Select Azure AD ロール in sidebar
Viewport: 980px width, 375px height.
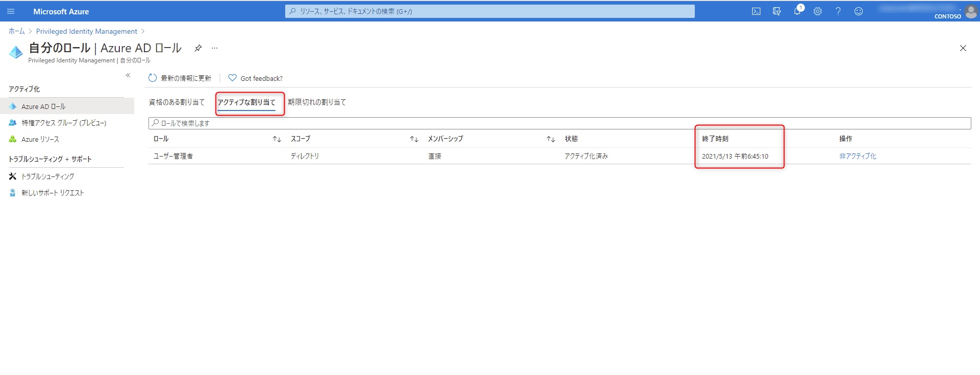[67, 106]
